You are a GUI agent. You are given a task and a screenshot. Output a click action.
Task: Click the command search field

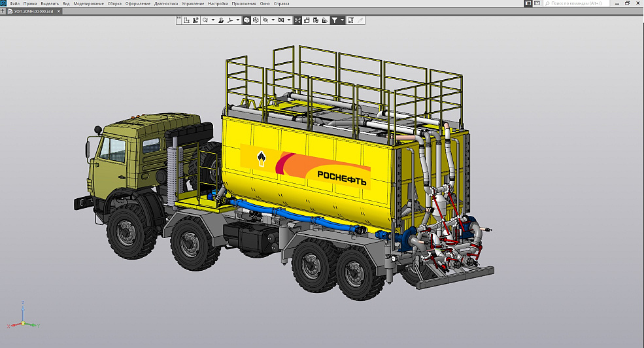click(588, 3)
